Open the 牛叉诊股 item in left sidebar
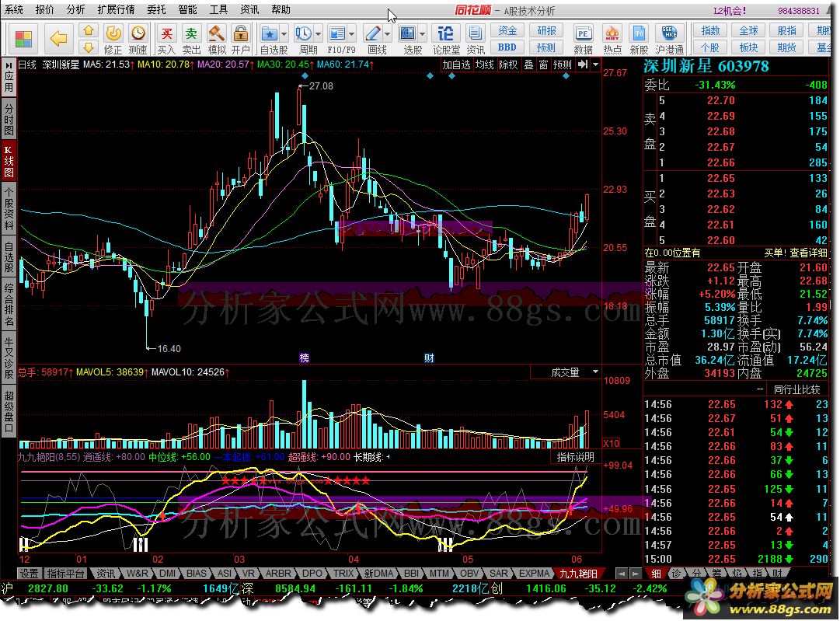840x621 pixels. pos(9,358)
